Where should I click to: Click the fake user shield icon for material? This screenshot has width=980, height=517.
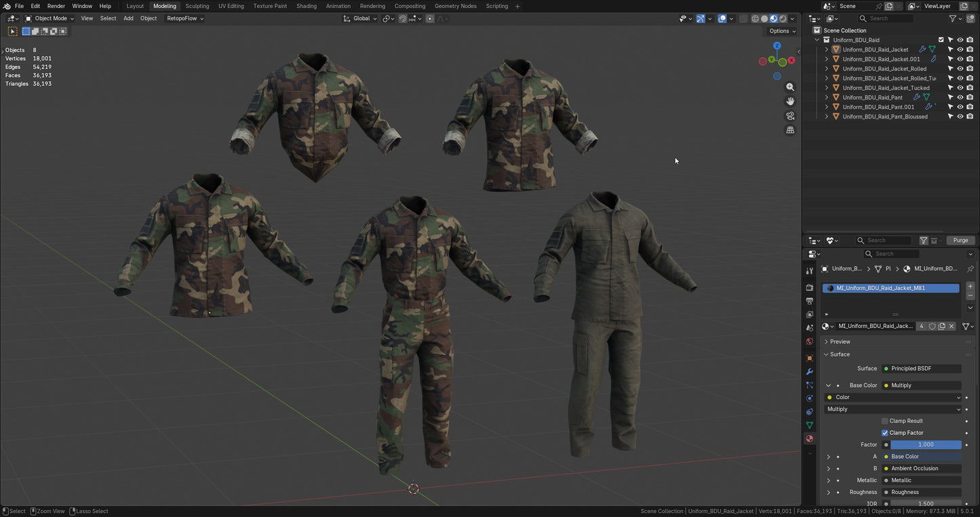933,327
